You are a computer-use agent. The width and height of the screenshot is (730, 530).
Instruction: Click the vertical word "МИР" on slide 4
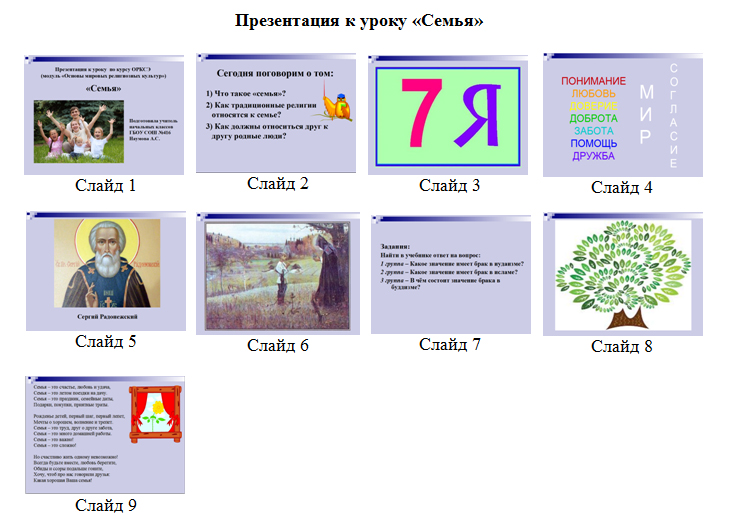(646, 115)
